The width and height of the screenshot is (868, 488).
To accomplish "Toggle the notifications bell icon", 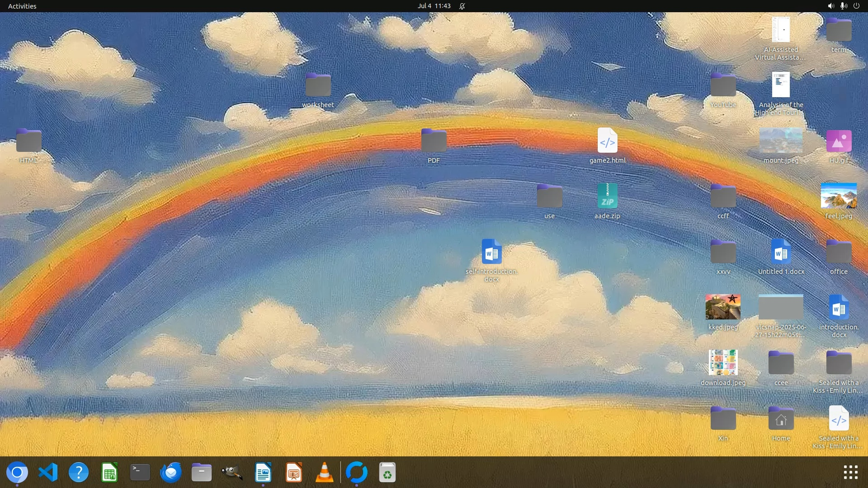I will [462, 6].
